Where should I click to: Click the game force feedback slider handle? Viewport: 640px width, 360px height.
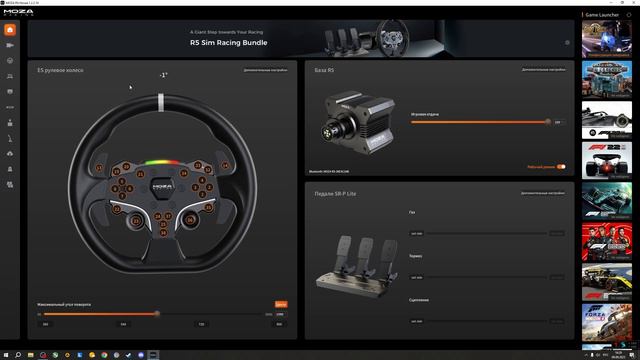point(548,122)
